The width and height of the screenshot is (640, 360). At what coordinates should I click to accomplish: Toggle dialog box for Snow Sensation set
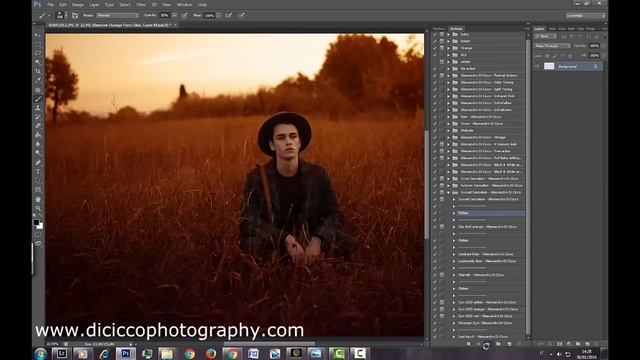coord(442,178)
